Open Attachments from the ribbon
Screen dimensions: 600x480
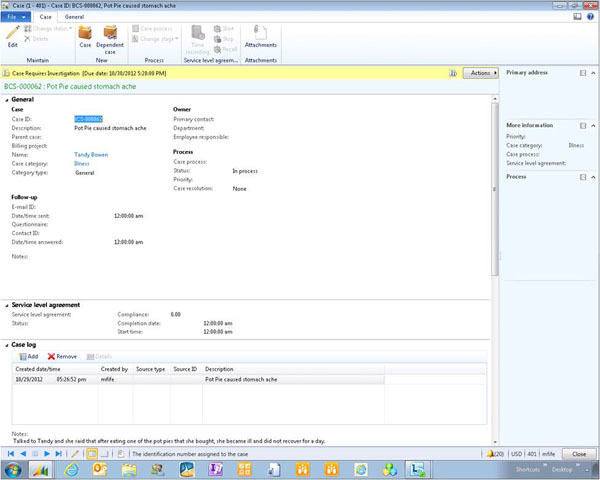point(261,34)
